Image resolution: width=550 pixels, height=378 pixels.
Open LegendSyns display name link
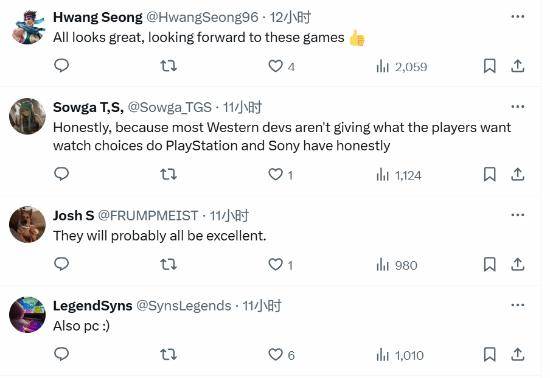[x=93, y=305]
